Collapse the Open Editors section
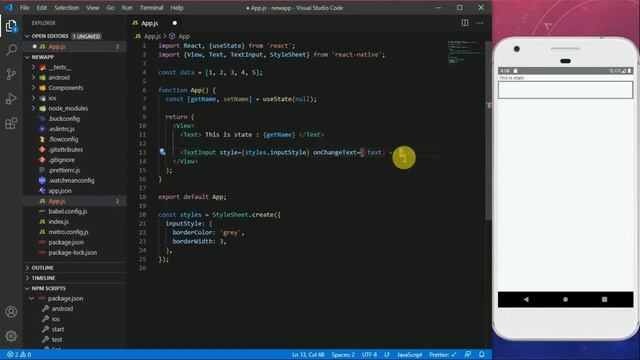This screenshot has height=360, width=640. click(x=27, y=36)
